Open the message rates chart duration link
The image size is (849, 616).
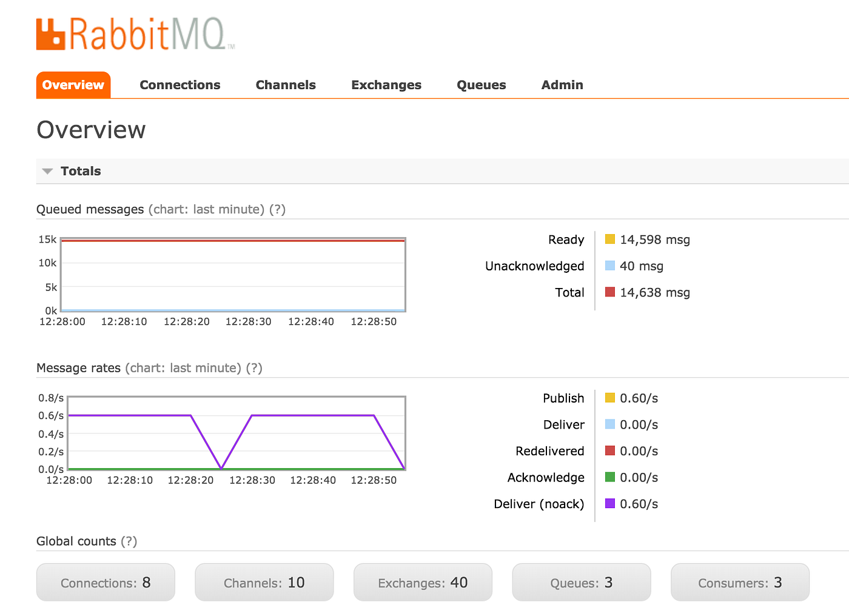(x=183, y=368)
